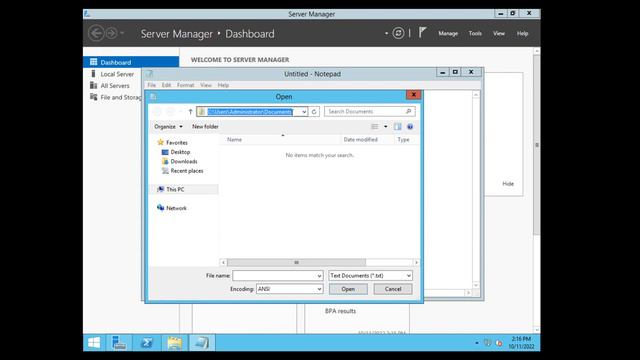Select This PC in navigation pane

pyautogui.click(x=175, y=189)
